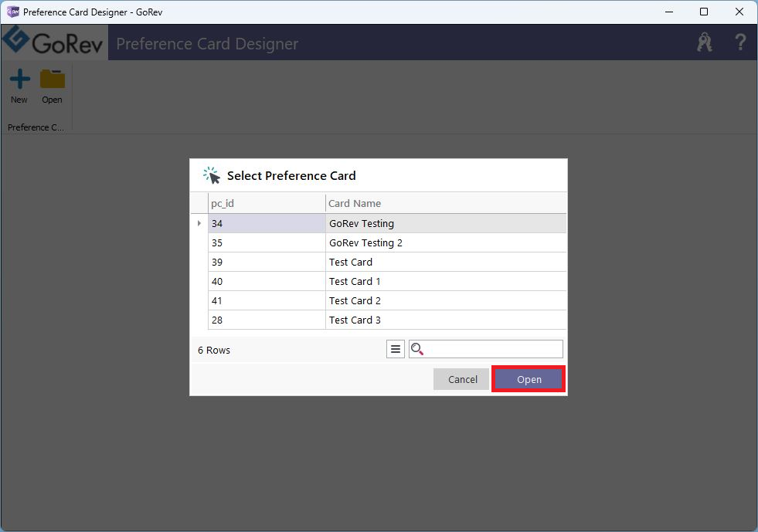This screenshot has width=758, height=532.
Task: Close the Preference Card Designer window
Action: tap(739, 12)
